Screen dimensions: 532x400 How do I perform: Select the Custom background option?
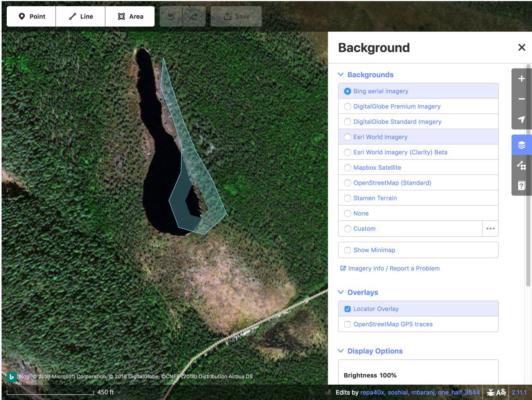[410, 228]
